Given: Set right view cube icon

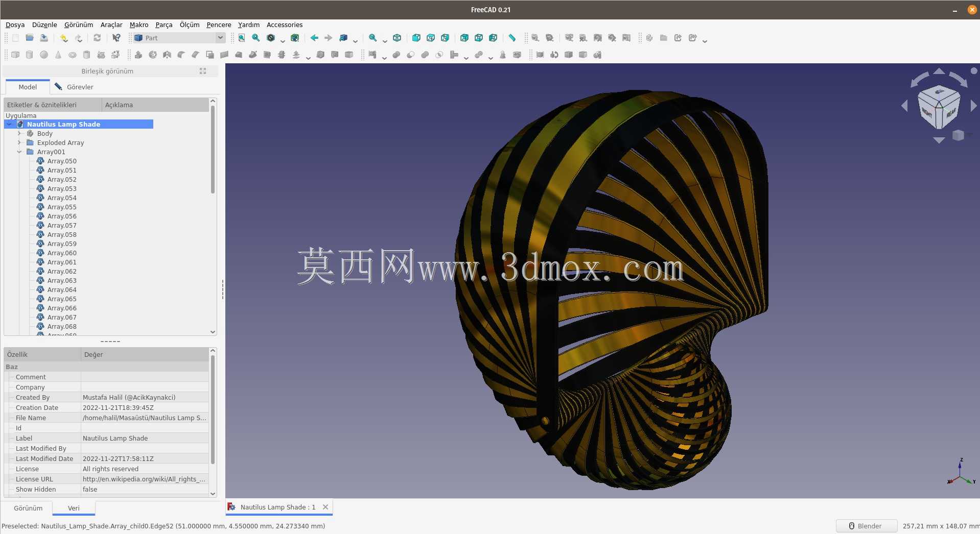Looking at the screenshot, I should 445,38.
